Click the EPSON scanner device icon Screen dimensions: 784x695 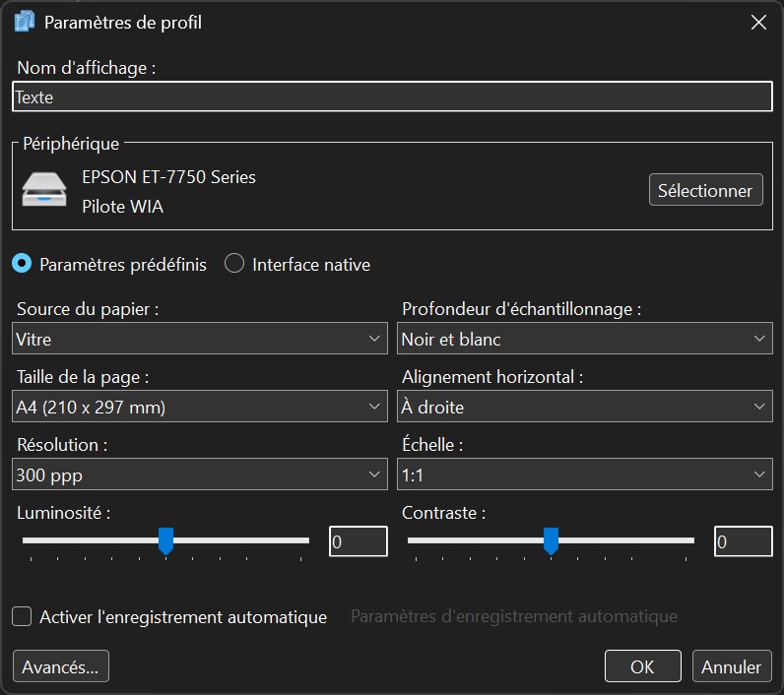(45, 189)
